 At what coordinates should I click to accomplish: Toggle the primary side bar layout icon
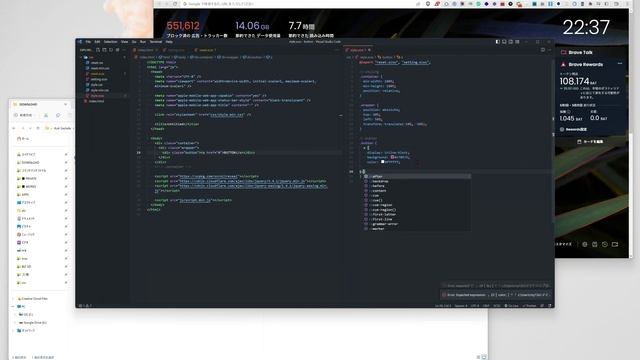(x=498, y=42)
